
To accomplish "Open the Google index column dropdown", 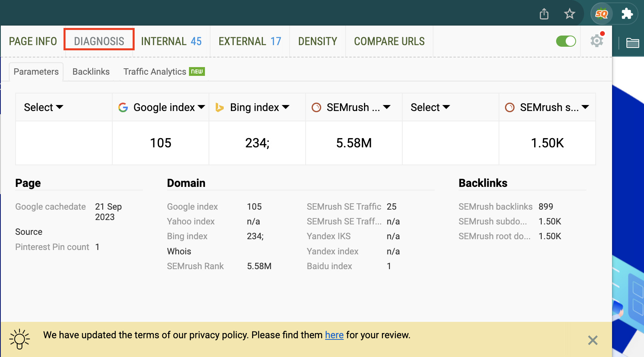I will pyautogui.click(x=169, y=107).
